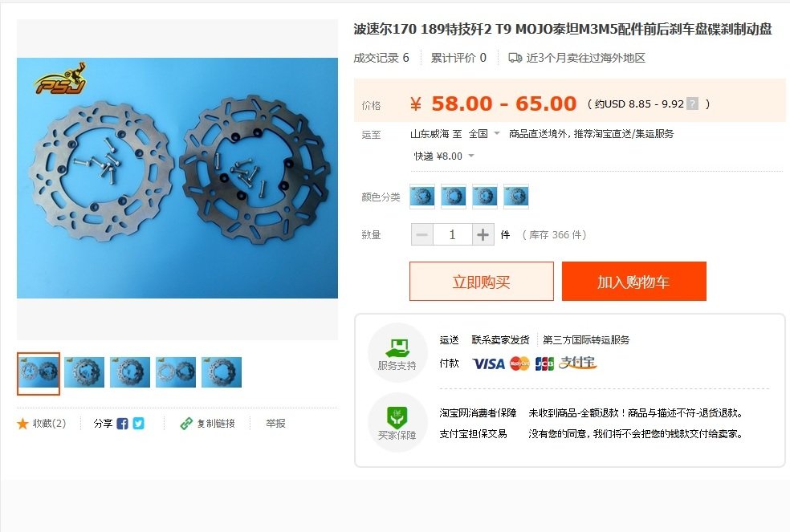The image size is (790, 532).
Task: Select the second color category option
Action: (454, 197)
